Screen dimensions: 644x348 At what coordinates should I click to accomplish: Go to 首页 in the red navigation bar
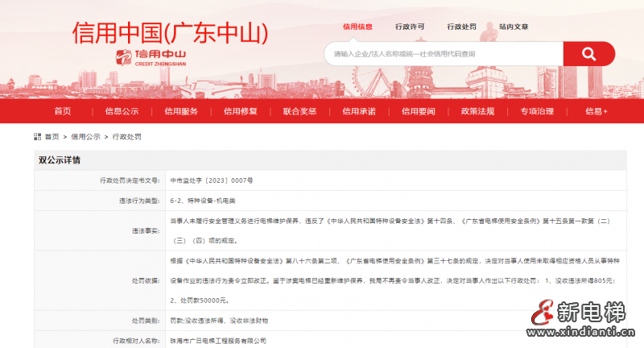pyautogui.click(x=63, y=111)
